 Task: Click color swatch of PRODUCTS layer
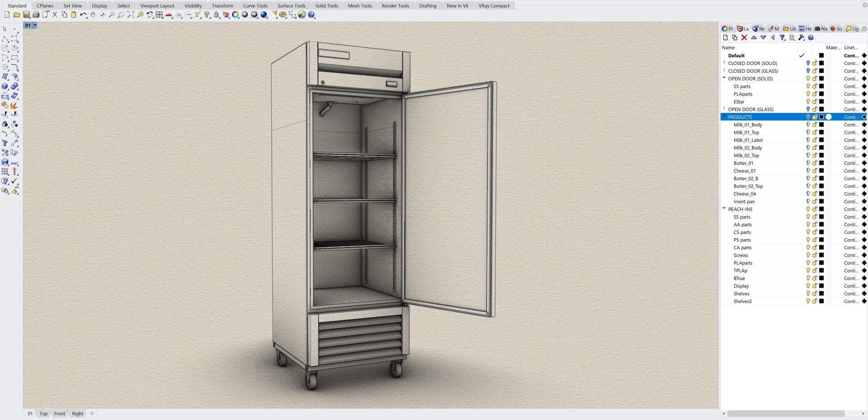(821, 117)
